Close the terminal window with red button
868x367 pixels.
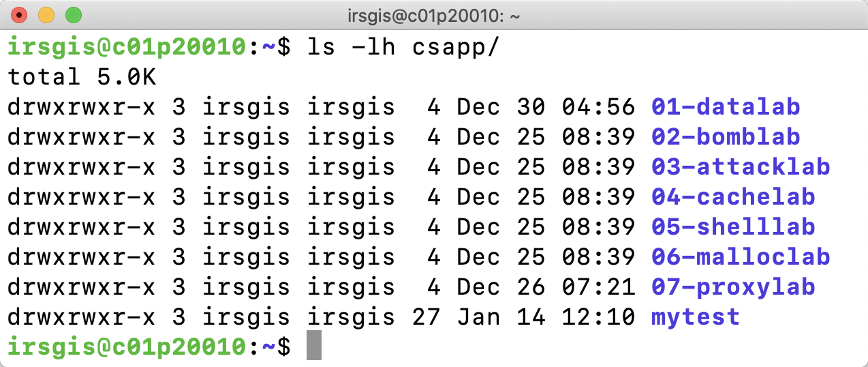19,14
